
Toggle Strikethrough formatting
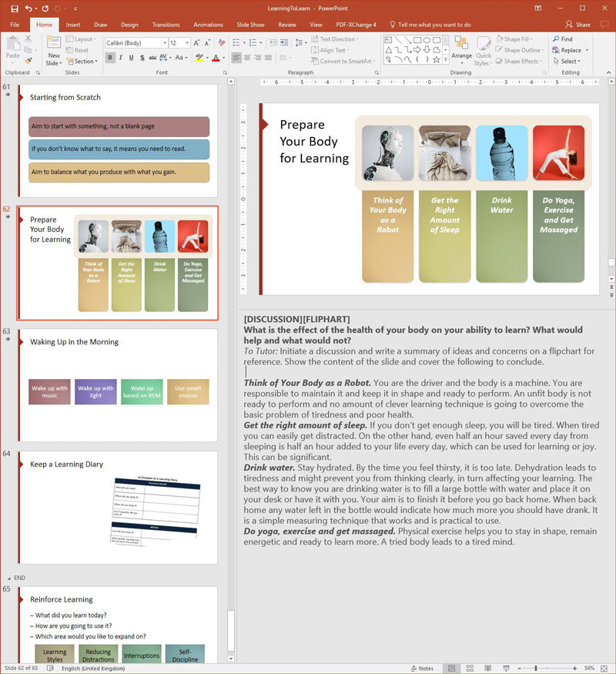[x=152, y=58]
